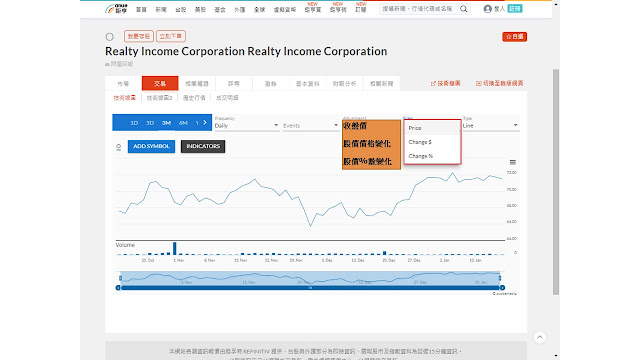The width and height of the screenshot is (640, 360).
Task: Click the left handle of chart navigator
Action: point(120,278)
